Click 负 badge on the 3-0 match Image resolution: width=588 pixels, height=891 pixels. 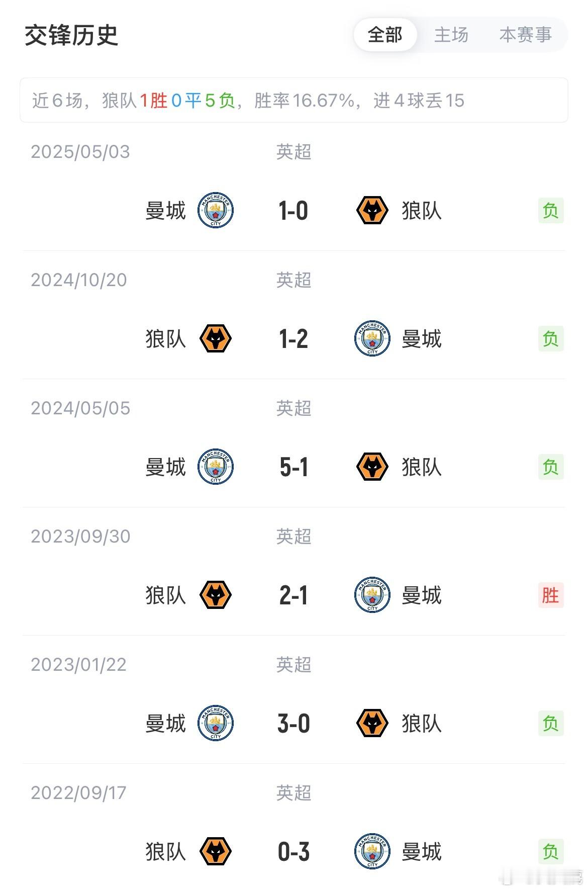click(x=551, y=724)
